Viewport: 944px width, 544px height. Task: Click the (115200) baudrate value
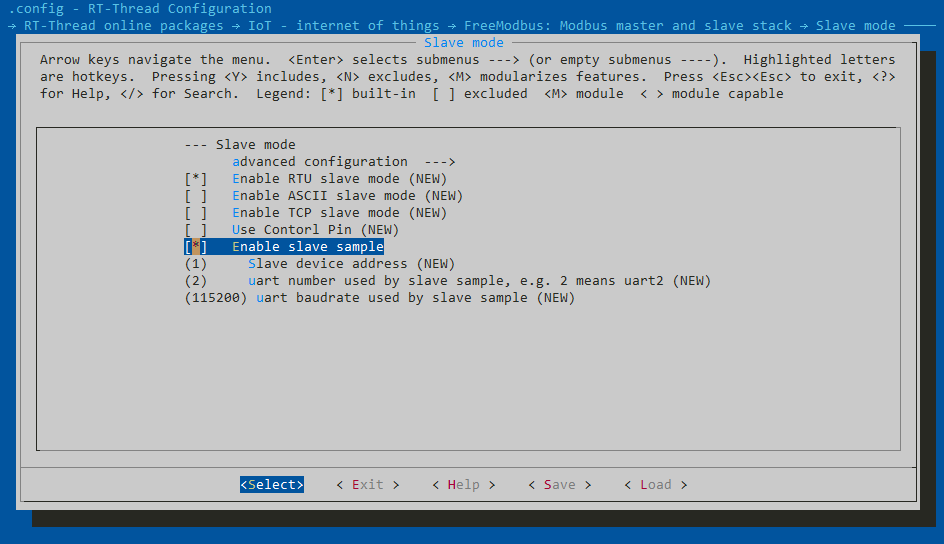(x=216, y=297)
